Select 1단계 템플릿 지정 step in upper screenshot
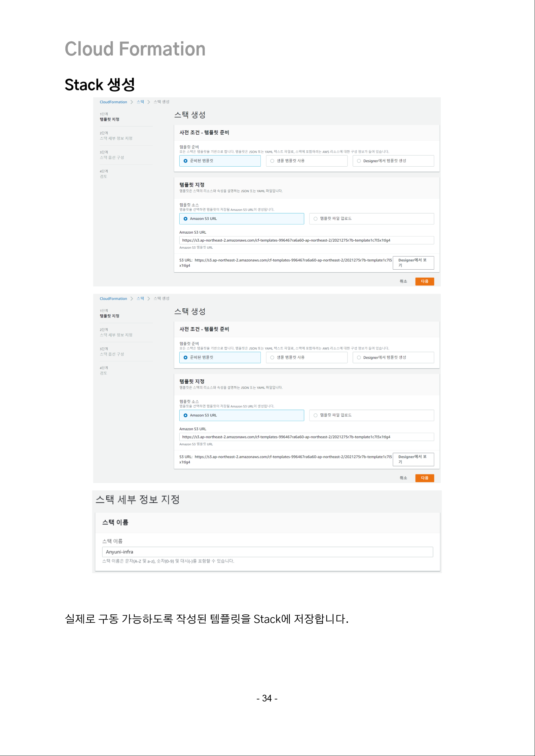The width and height of the screenshot is (535, 756). [110, 117]
